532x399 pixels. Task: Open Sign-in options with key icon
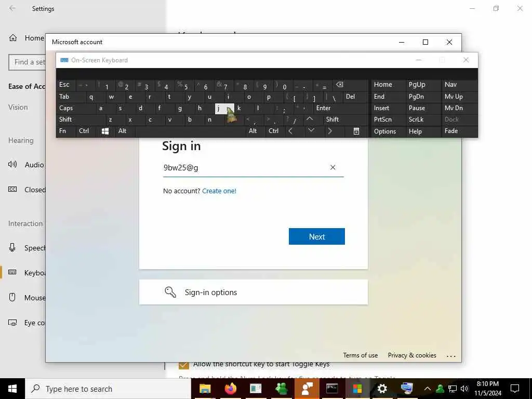[x=254, y=292]
